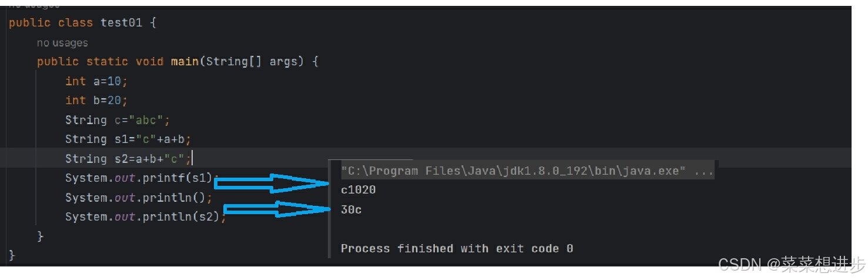Click the String s1 declaration line

coord(128,139)
